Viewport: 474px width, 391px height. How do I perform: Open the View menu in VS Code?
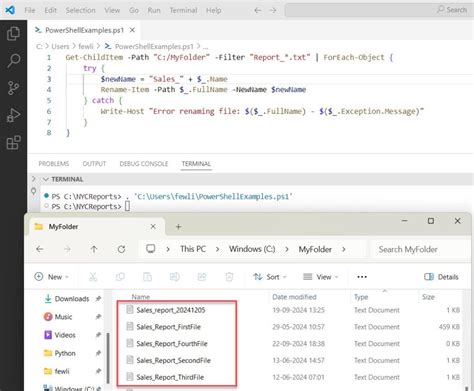(x=112, y=10)
